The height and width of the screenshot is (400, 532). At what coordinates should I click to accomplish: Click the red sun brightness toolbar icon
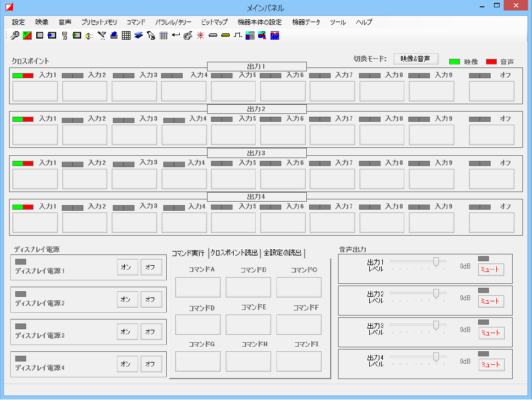tap(200, 36)
